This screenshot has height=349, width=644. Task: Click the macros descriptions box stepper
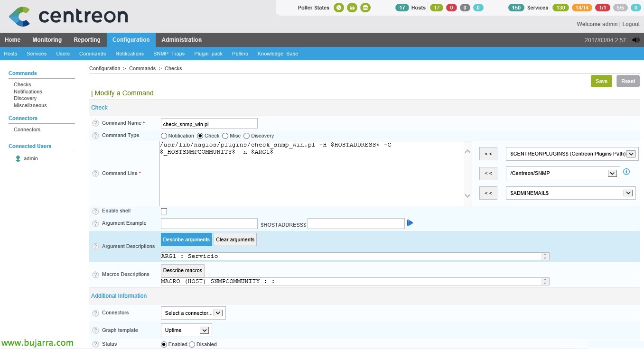point(545,282)
